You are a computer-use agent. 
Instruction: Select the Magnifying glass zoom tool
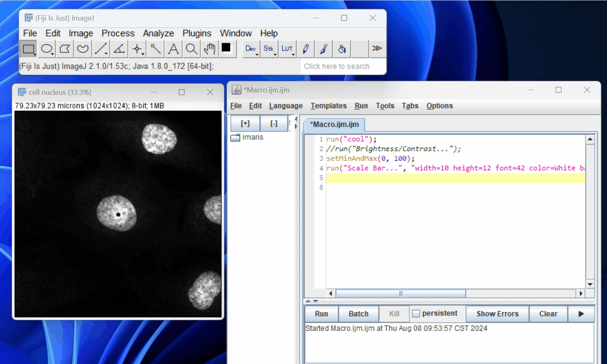click(x=191, y=49)
